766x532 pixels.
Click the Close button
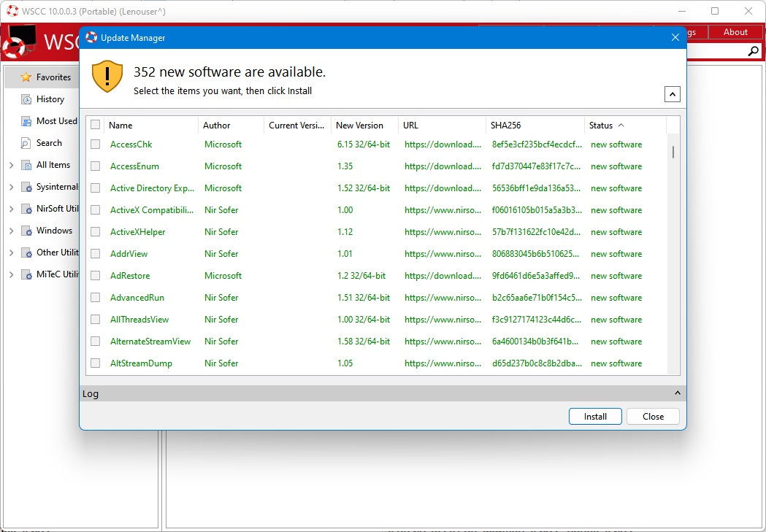[x=653, y=416]
